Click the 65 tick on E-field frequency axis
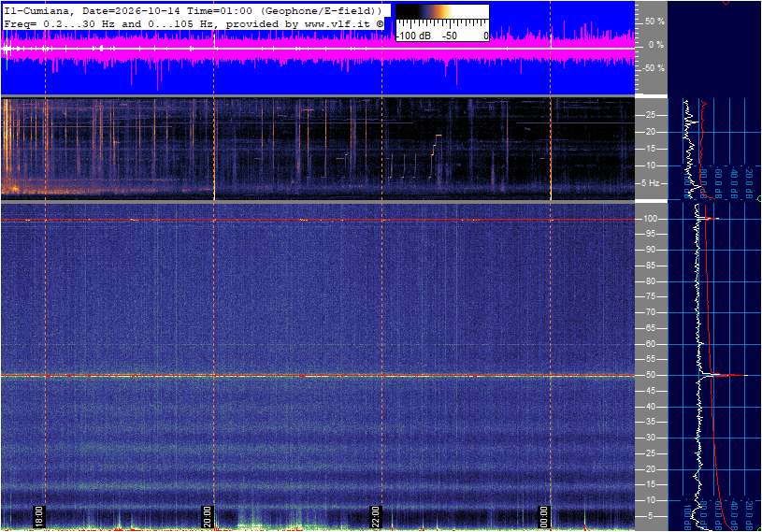Image resolution: width=762 pixels, height=532 pixels. coord(650,328)
